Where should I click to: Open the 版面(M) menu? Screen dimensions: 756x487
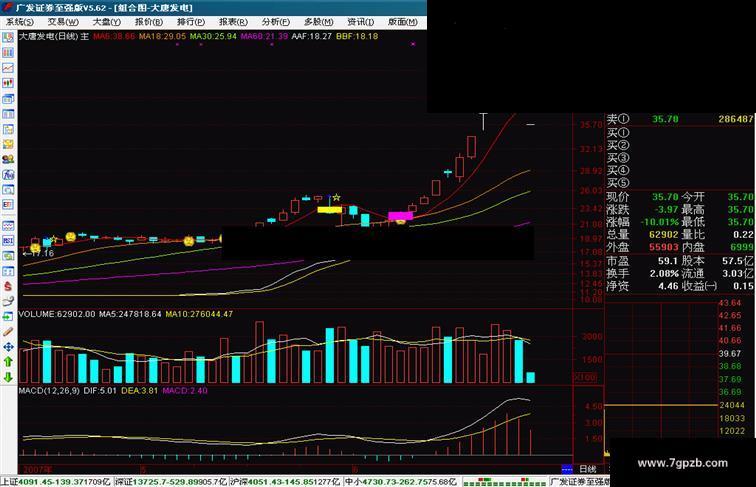click(x=403, y=22)
